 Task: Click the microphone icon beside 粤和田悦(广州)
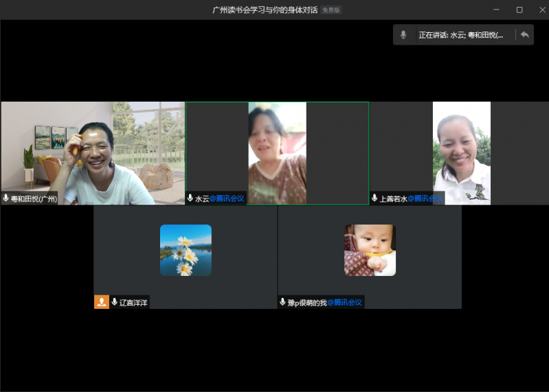pos(6,198)
